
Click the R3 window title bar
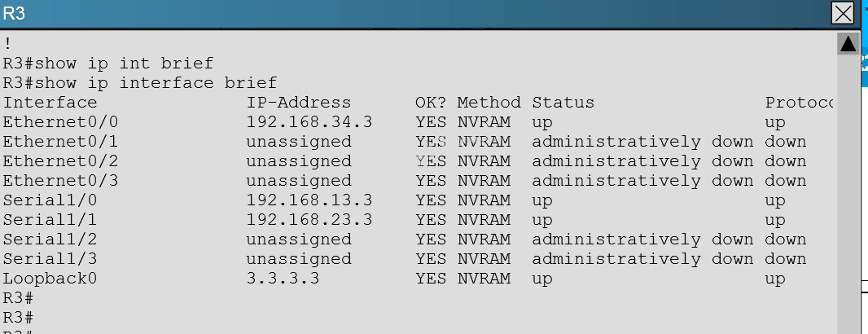pos(415,13)
